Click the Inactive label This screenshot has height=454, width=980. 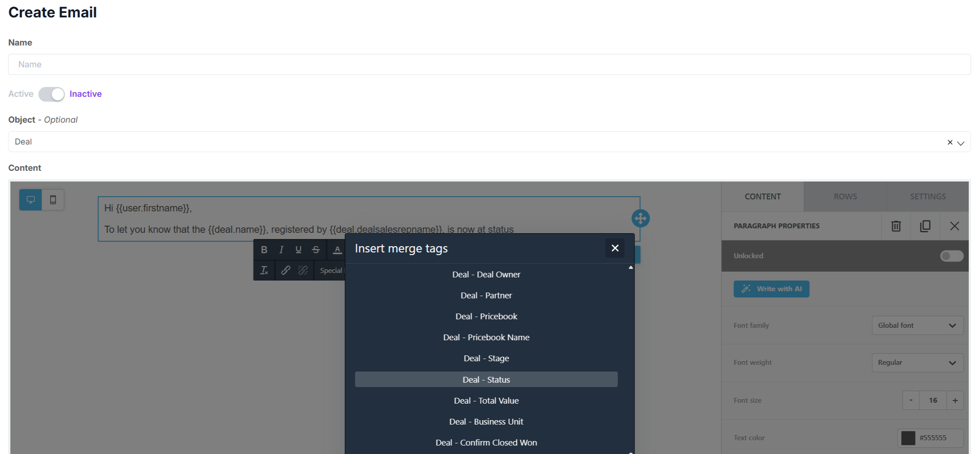point(86,94)
